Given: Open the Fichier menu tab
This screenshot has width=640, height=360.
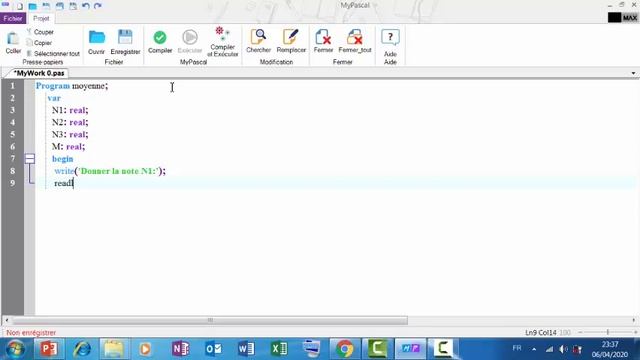Looking at the screenshot, I should [13, 18].
